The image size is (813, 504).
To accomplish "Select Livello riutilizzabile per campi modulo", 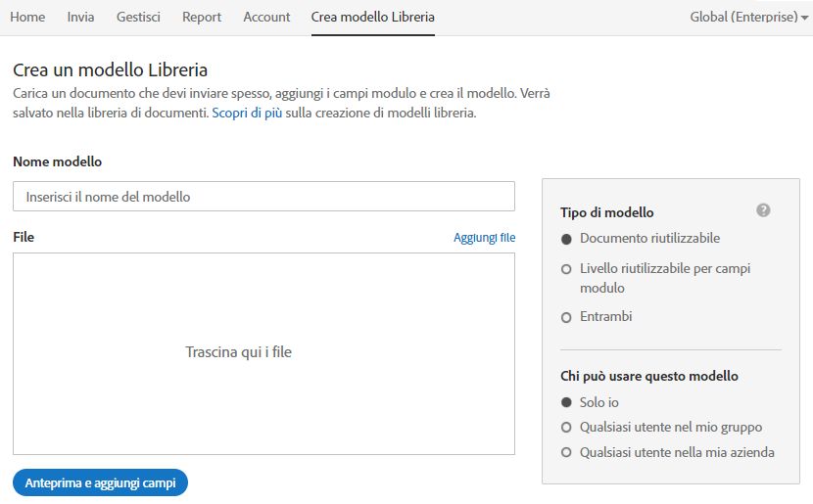I will 566,269.
